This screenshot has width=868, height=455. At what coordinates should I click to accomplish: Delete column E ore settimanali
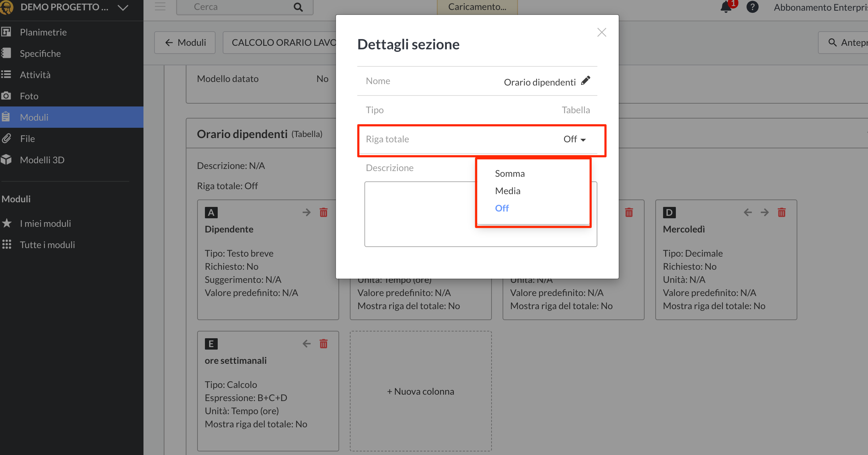coord(323,344)
